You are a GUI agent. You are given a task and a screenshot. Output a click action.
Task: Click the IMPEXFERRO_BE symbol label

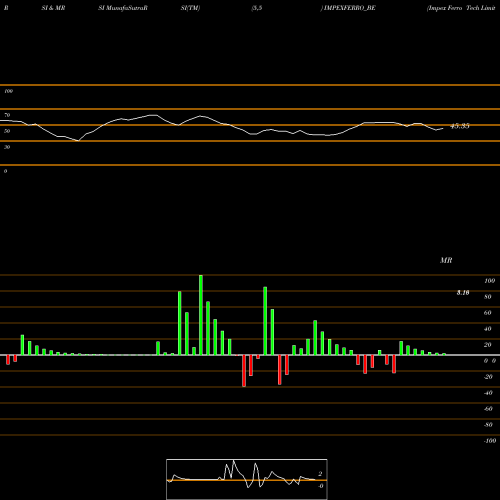(x=349, y=8)
